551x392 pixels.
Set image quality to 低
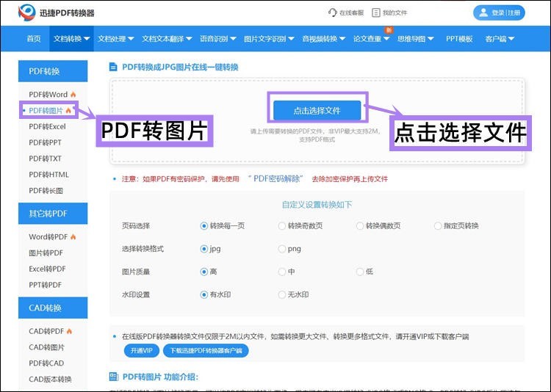[360, 272]
